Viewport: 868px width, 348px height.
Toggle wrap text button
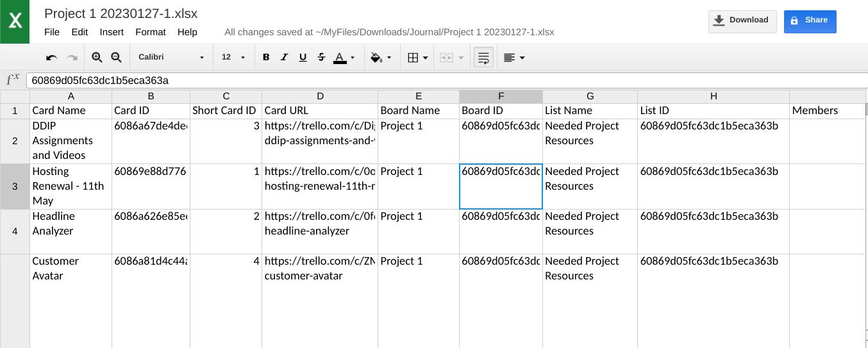(483, 57)
